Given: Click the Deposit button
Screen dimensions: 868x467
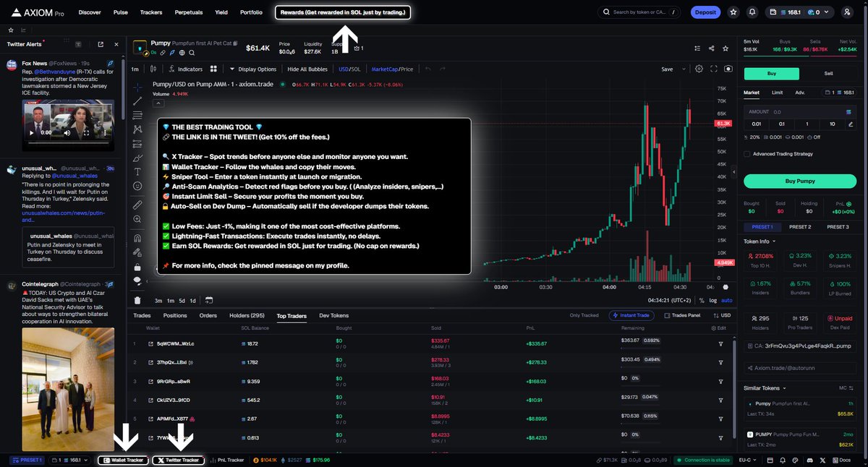Looking at the screenshot, I should click(x=705, y=12).
